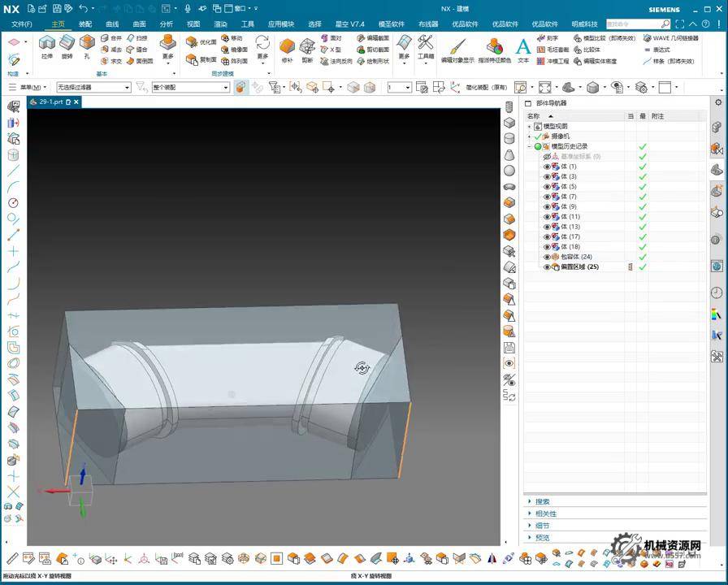Screen dimensions: 728x585
Task: Click the 合并 (Unite) button
Action: point(111,38)
